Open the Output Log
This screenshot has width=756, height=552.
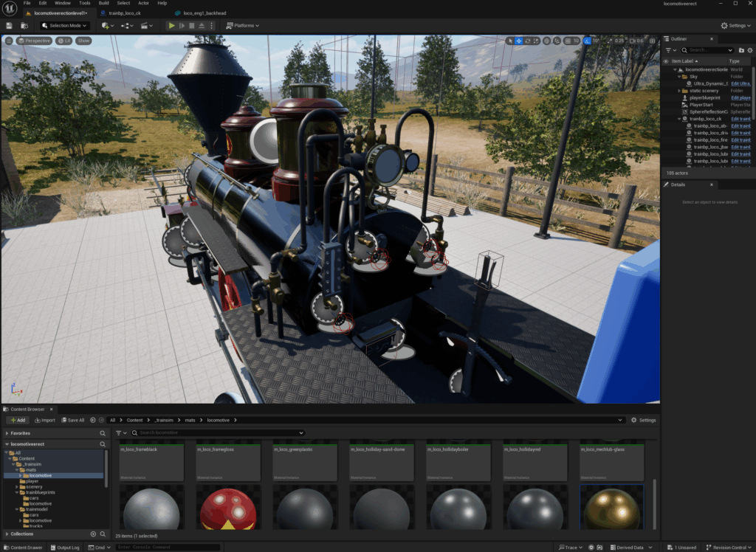point(63,548)
